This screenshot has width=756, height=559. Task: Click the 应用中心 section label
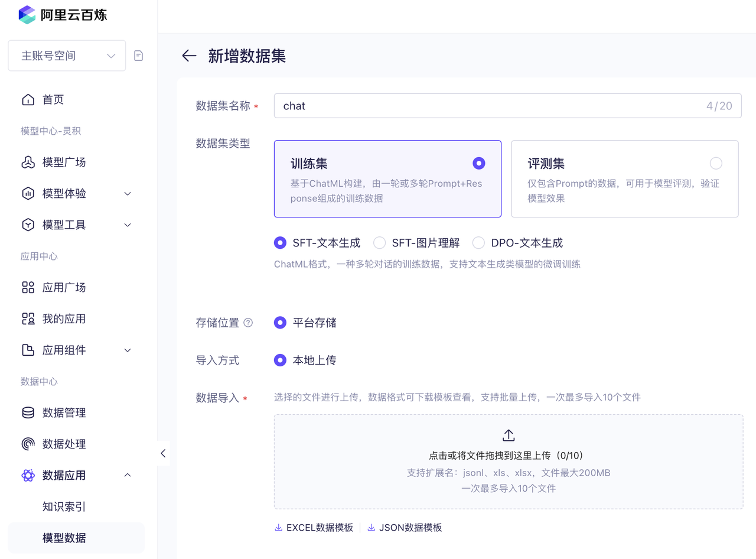39,256
